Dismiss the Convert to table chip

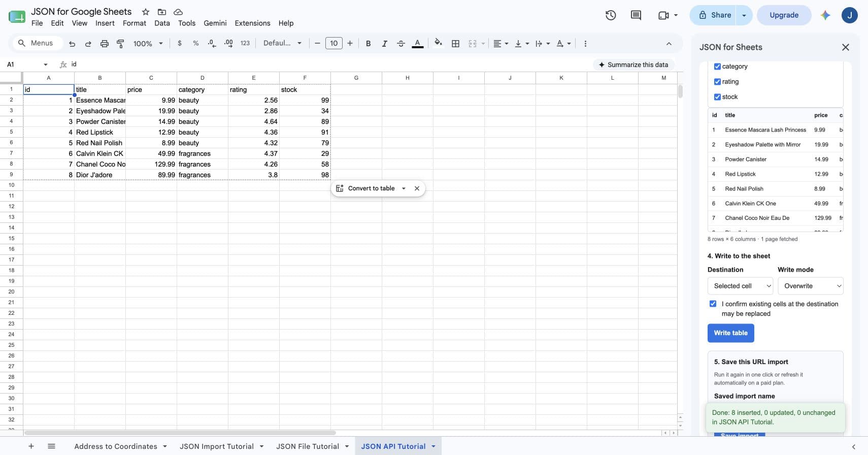click(417, 188)
